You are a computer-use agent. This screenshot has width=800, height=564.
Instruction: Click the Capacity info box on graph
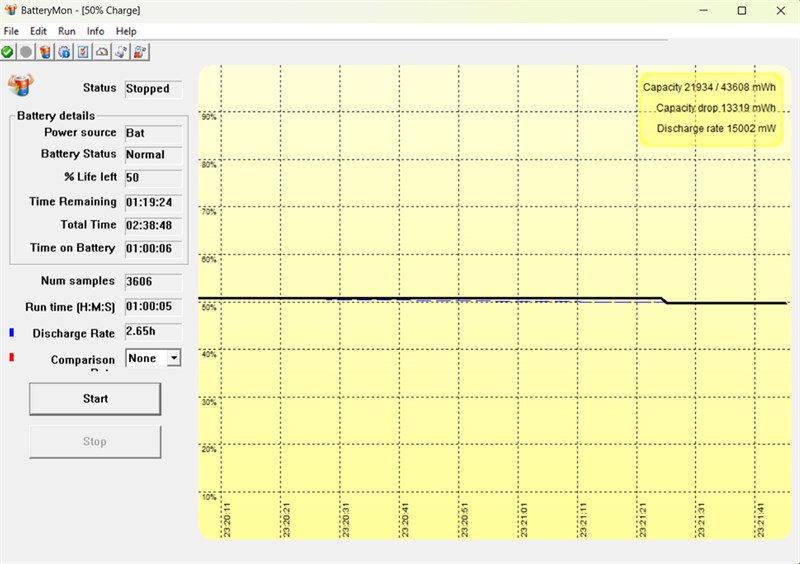click(x=710, y=108)
